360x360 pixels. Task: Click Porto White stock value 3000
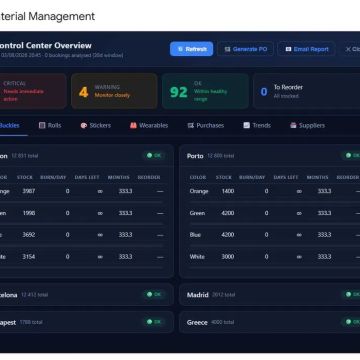click(x=228, y=257)
